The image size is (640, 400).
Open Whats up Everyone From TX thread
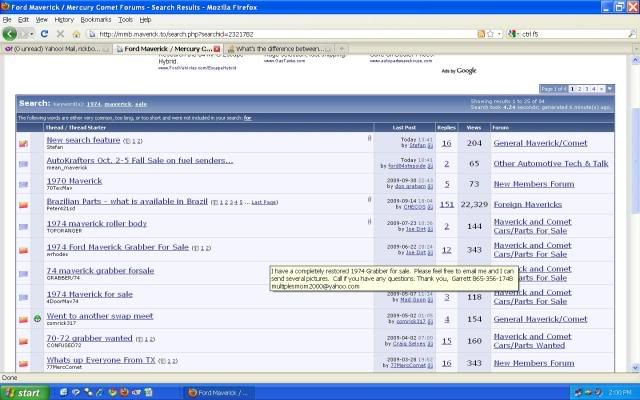pyautogui.click(x=101, y=360)
